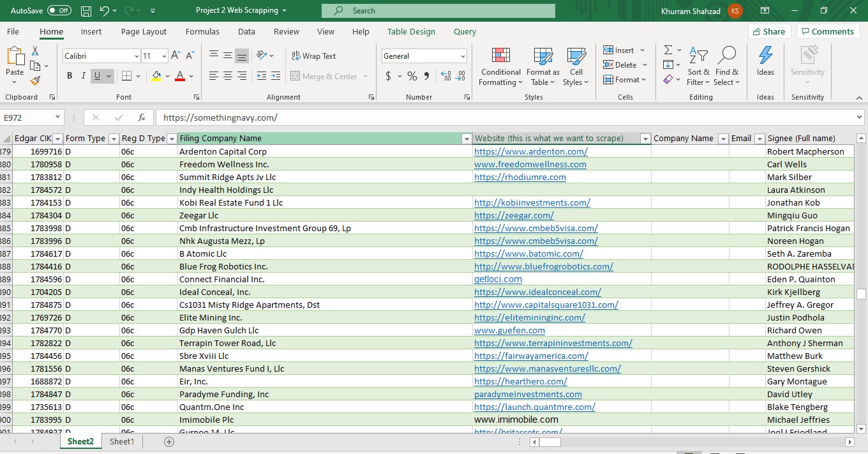This screenshot has height=454, width=868.
Task: Insert function using the fx icon
Action: click(x=142, y=117)
